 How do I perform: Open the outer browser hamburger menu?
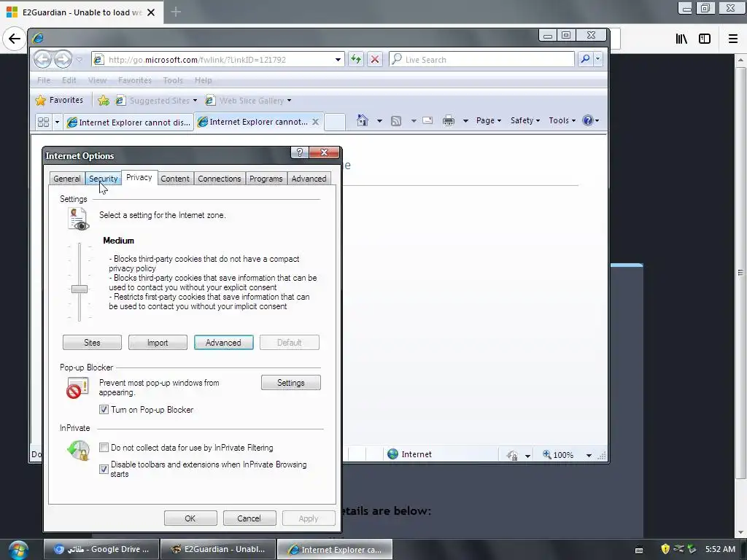(733, 39)
